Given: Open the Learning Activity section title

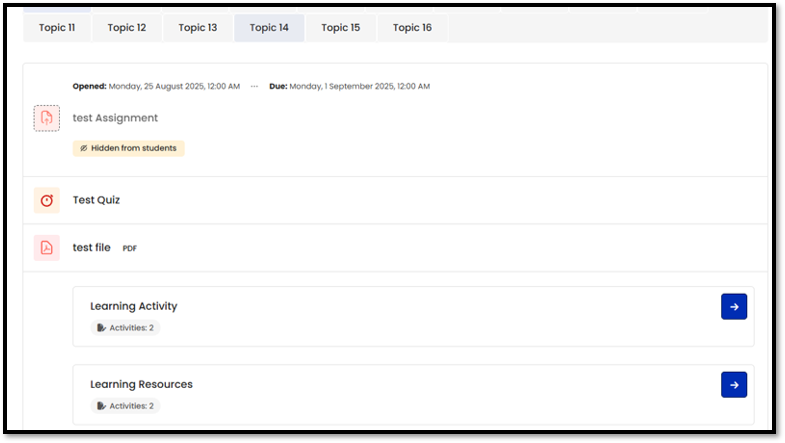Looking at the screenshot, I should [x=133, y=306].
